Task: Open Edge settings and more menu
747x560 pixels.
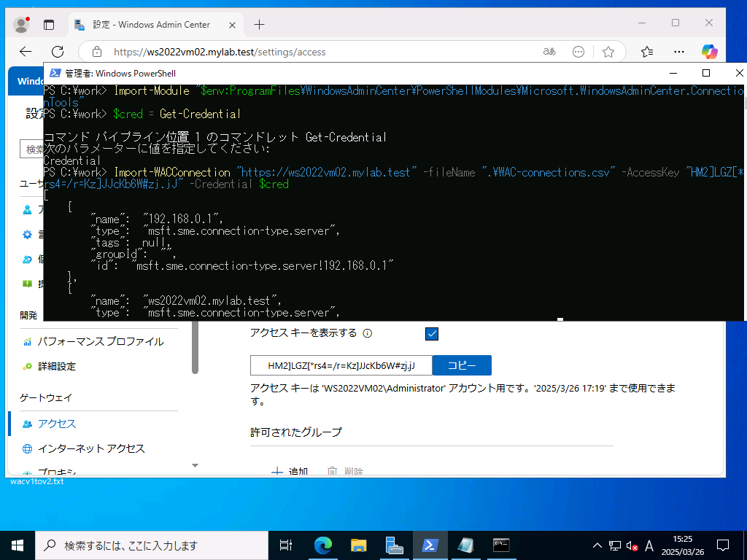Action: coord(679,52)
